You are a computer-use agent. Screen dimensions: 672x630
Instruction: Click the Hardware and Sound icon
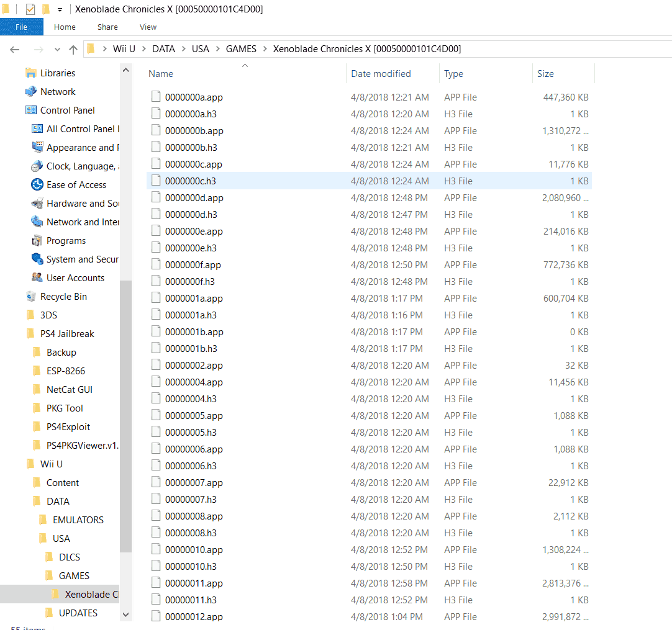(37, 203)
